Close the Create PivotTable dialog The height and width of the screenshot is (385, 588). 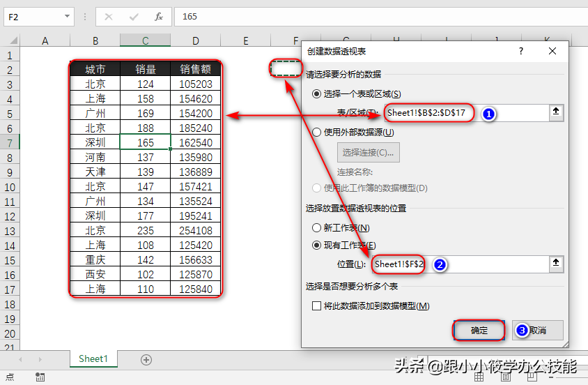(x=552, y=51)
